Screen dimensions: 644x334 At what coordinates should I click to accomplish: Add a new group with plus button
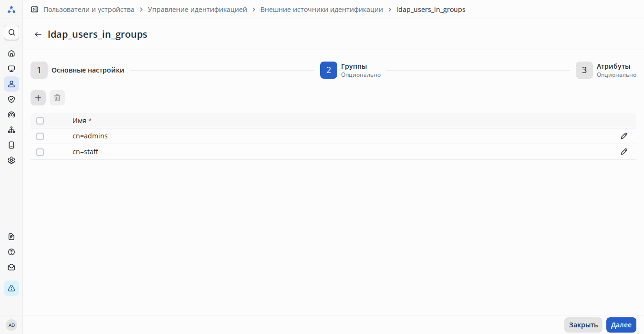(38, 98)
